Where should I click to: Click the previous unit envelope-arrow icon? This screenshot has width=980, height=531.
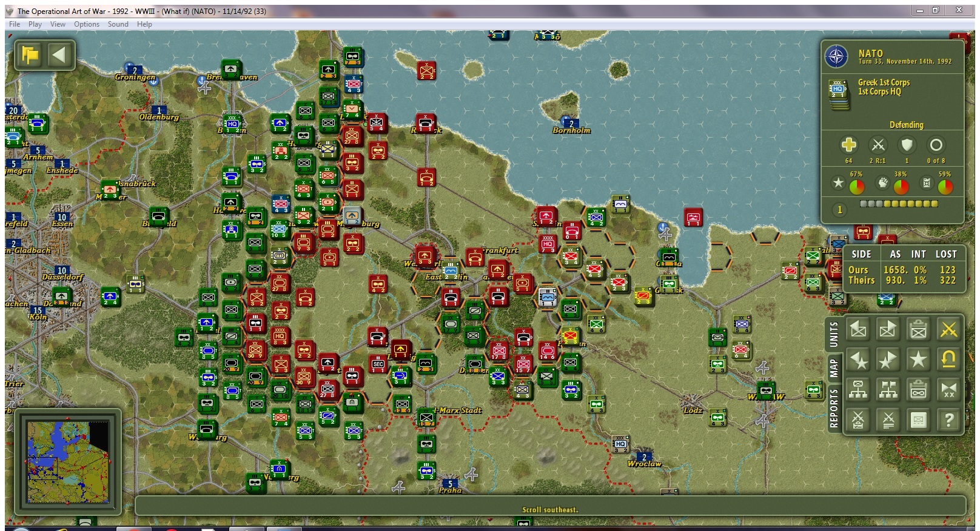857,329
